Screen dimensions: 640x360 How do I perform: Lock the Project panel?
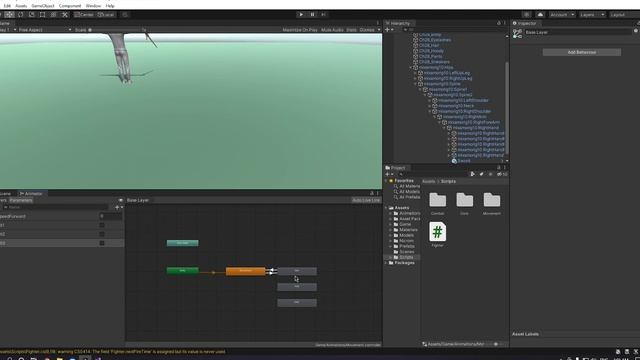pos(498,167)
